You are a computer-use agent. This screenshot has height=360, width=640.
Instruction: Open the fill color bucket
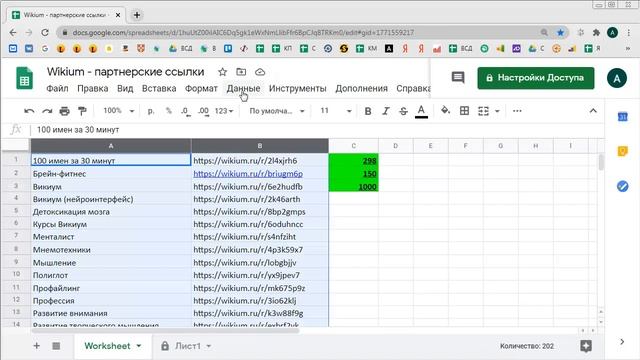coord(445,111)
